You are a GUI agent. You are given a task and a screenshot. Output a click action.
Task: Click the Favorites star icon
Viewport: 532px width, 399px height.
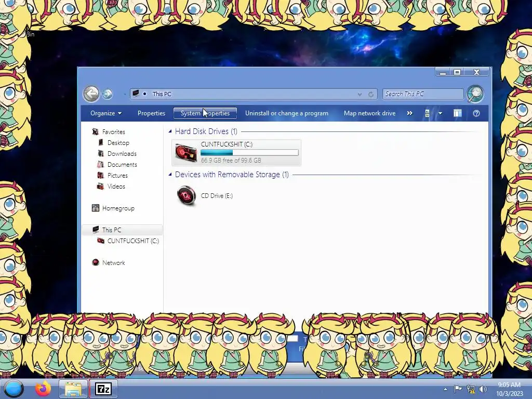pyautogui.click(x=96, y=131)
